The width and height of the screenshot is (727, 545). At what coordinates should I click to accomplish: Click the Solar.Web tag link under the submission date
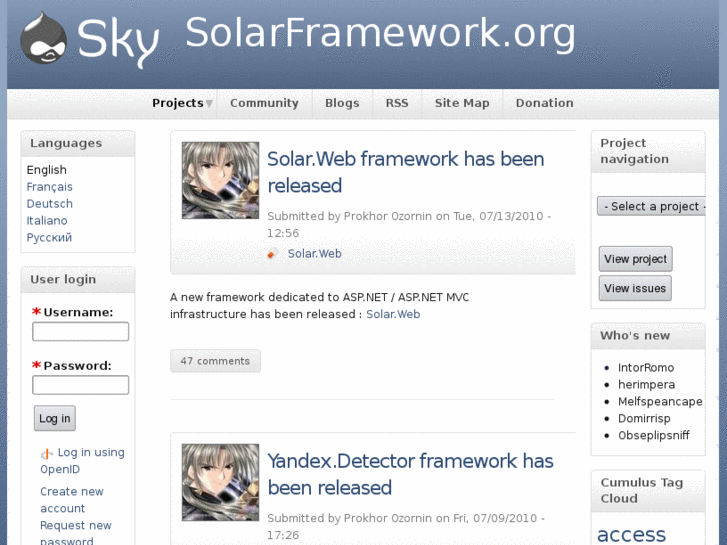(x=314, y=254)
